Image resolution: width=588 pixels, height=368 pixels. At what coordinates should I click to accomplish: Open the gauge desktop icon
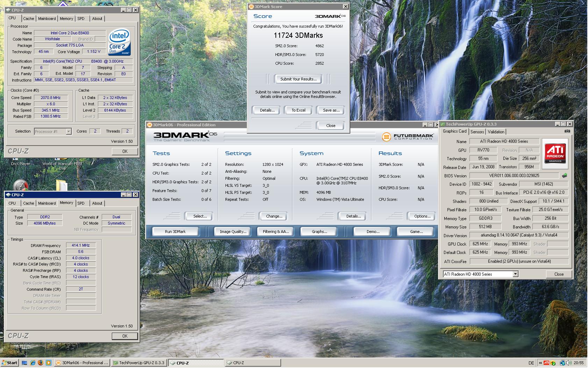pos(20,185)
